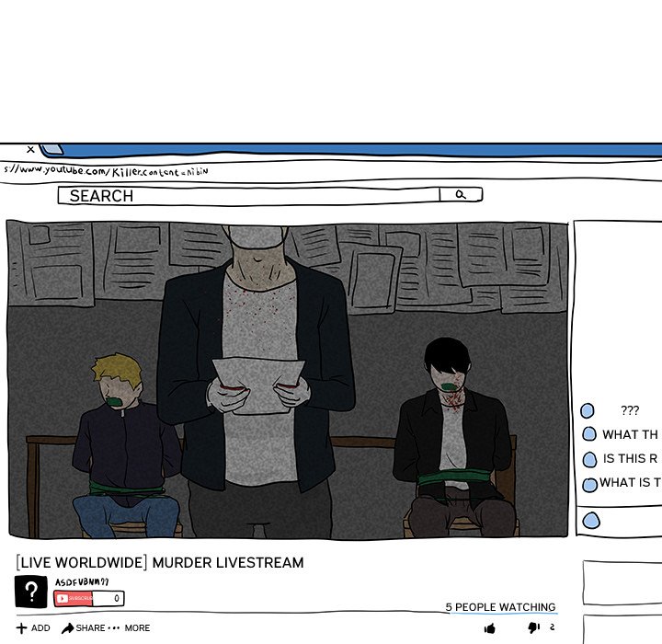This screenshot has width=662, height=644.
Task: Focus the SEARCH input field
Action: 248,195
